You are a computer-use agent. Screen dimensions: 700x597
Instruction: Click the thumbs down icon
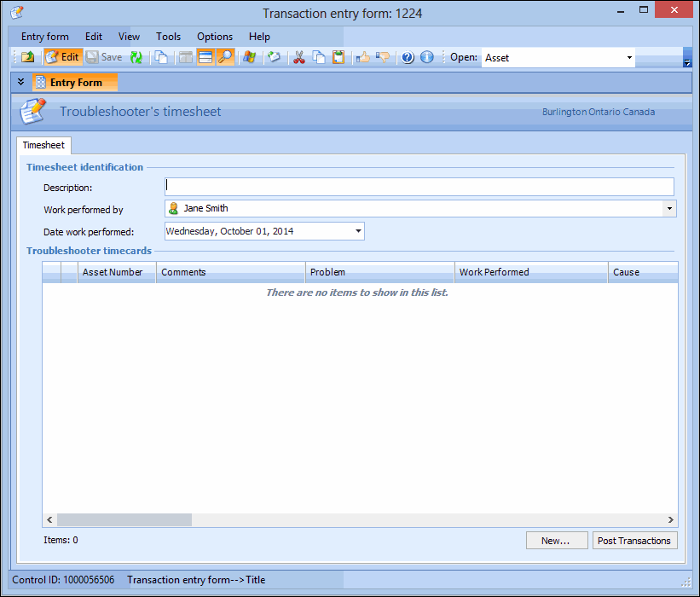(x=383, y=58)
